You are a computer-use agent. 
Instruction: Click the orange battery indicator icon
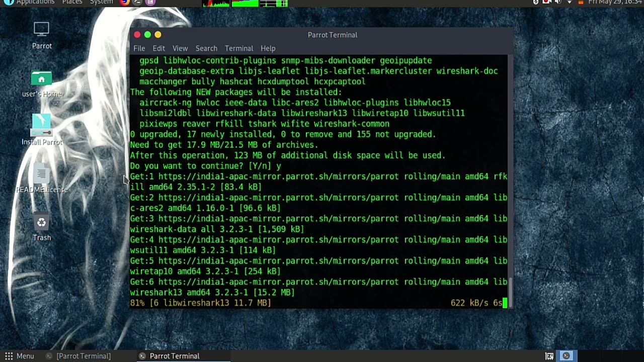pyautogui.click(x=581, y=2)
